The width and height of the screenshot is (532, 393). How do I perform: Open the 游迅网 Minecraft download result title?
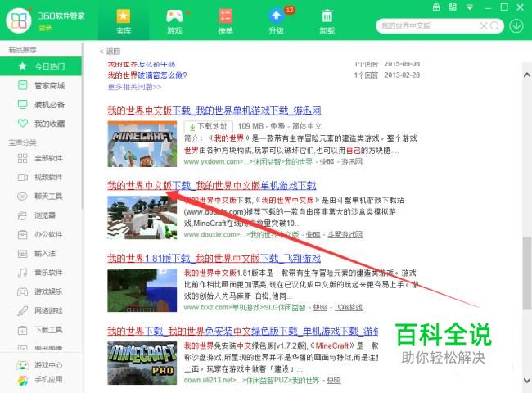pyautogui.click(x=214, y=111)
